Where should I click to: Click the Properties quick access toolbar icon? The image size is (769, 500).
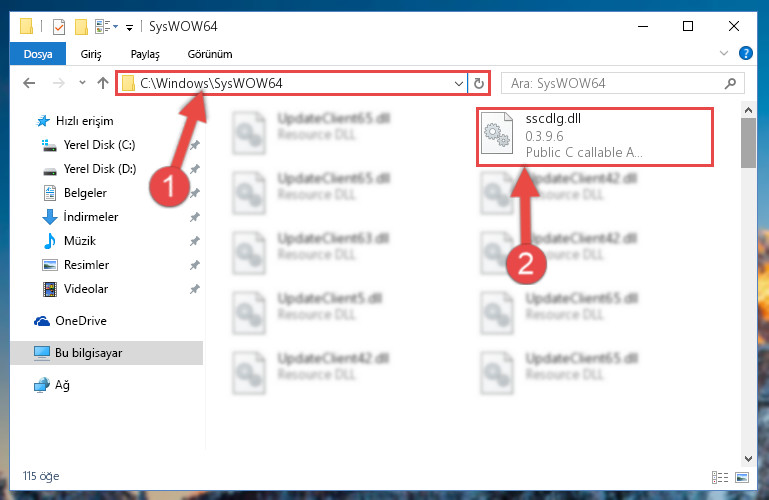(x=58, y=26)
